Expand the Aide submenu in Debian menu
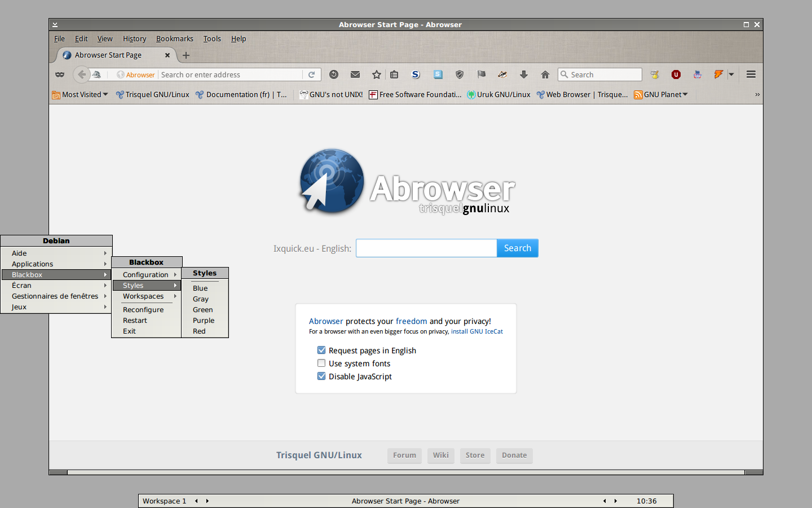Viewport: 812px width, 508px height. (56, 253)
